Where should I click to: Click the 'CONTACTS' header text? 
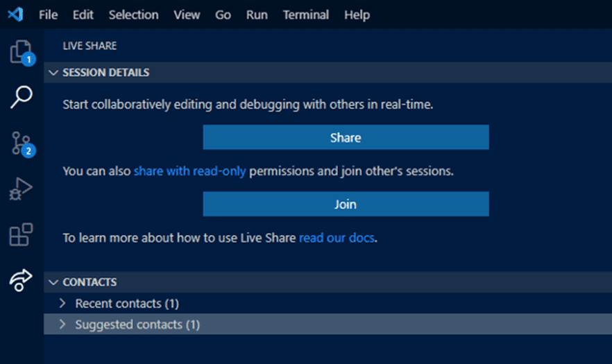click(90, 282)
